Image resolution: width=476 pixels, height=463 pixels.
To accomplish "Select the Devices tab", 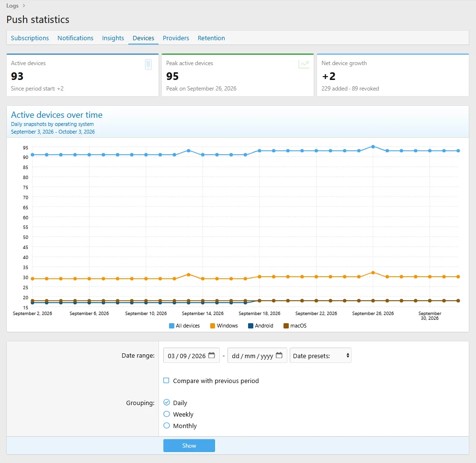I will click(143, 38).
